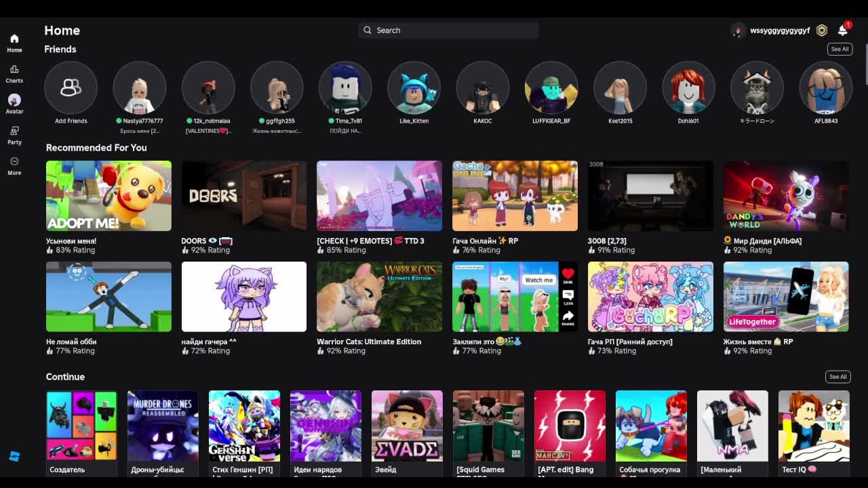
Task: Click 83% Rating under Усынови меня
Action: coord(71,250)
